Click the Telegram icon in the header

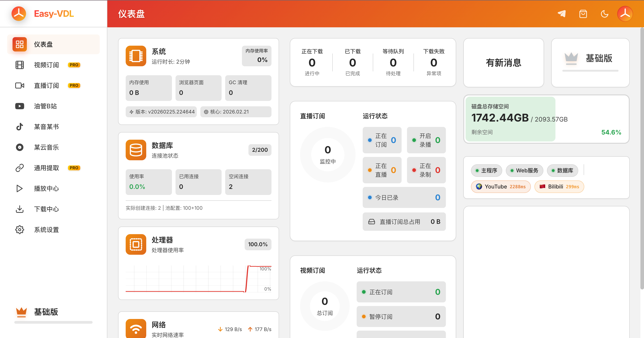coord(562,14)
